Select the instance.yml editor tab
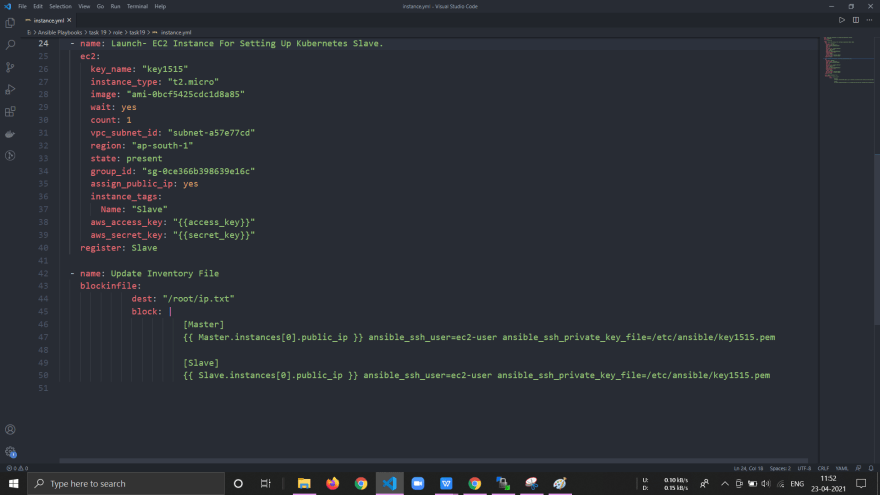 (x=48, y=20)
